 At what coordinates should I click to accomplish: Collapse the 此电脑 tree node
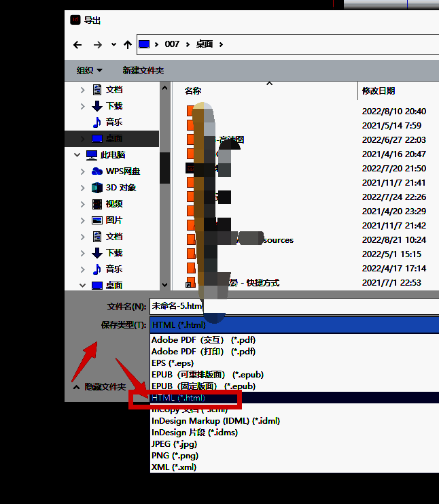[77, 155]
